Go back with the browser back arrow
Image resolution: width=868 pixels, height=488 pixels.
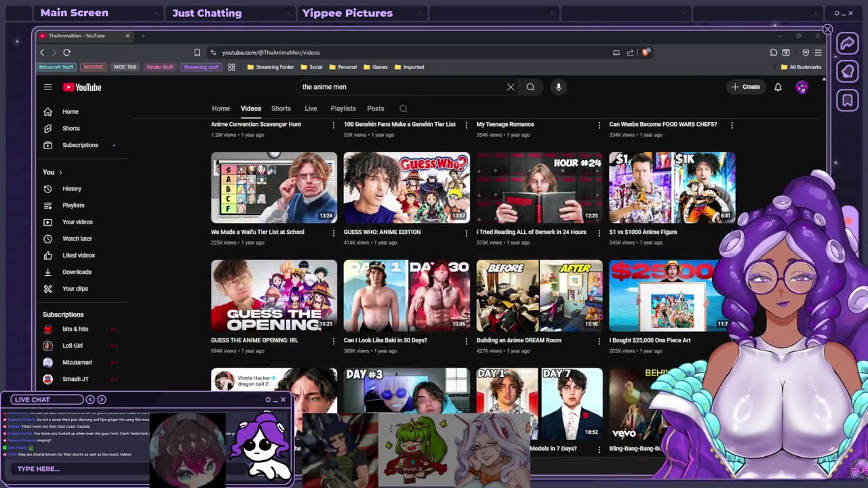tap(42, 52)
